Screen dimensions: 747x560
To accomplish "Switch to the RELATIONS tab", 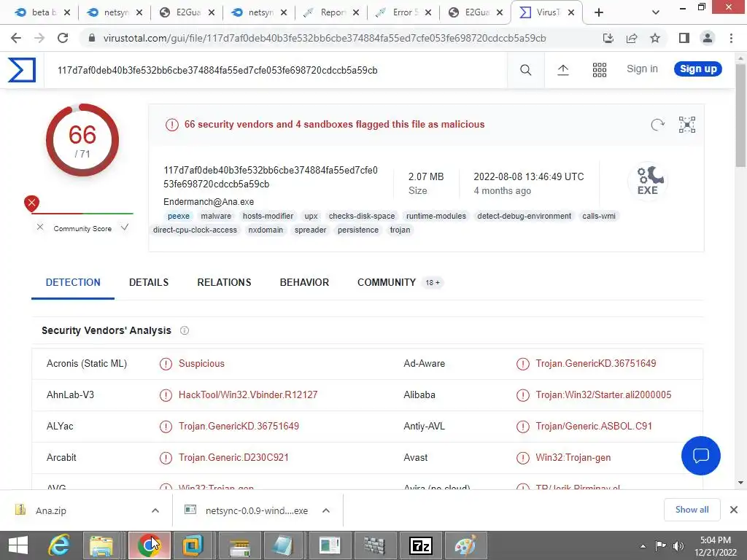I will 224,282.
